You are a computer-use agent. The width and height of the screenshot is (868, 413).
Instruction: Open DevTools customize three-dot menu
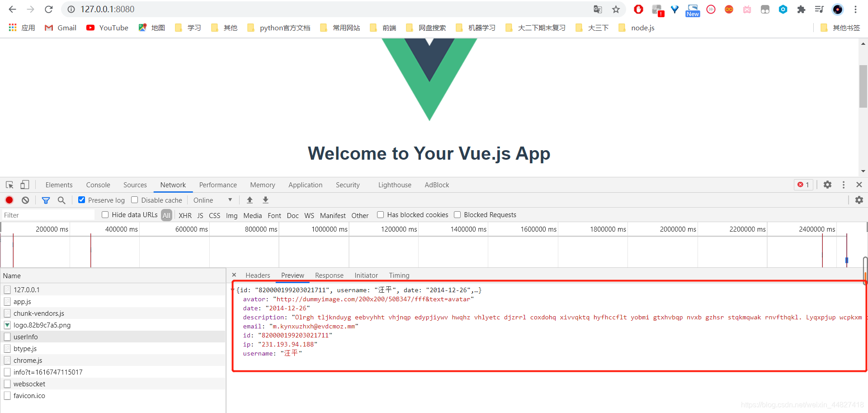pos(844,185)
